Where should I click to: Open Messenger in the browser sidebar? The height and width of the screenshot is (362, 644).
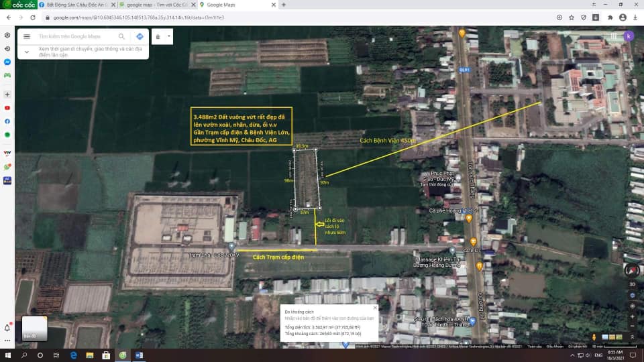tap(7, 62)
